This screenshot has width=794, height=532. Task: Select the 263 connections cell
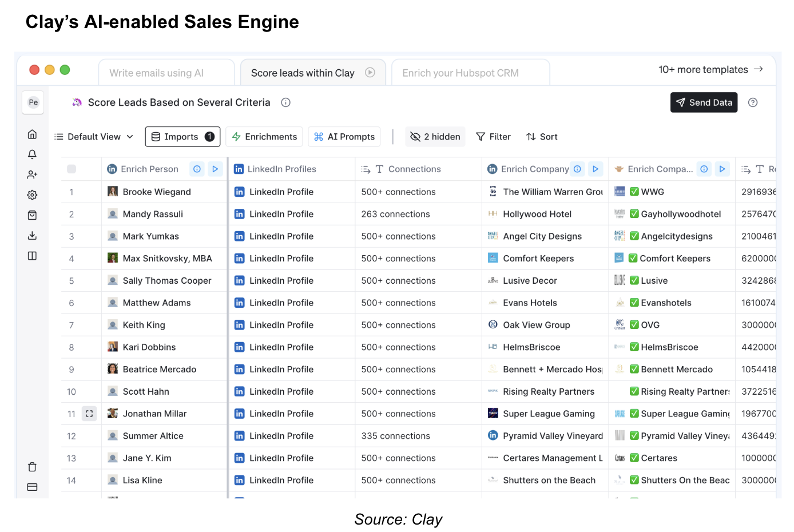418,214
